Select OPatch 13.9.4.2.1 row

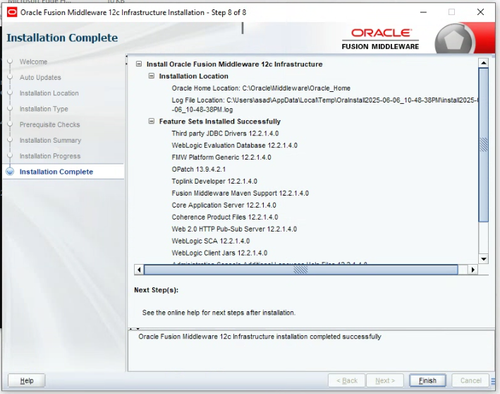pyautogui.click(x=199, y=169)
